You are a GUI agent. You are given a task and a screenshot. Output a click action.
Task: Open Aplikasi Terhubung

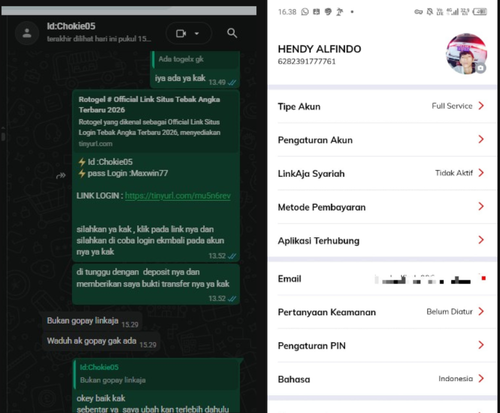pos(382,240)
